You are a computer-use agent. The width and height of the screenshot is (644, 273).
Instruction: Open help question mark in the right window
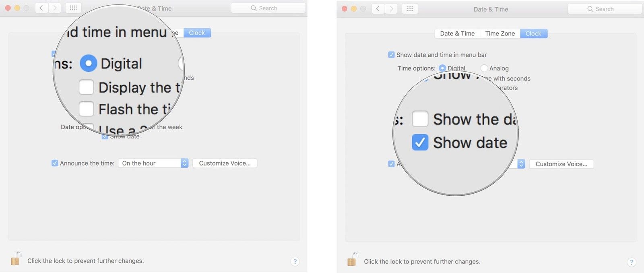(x=631, y=262)
